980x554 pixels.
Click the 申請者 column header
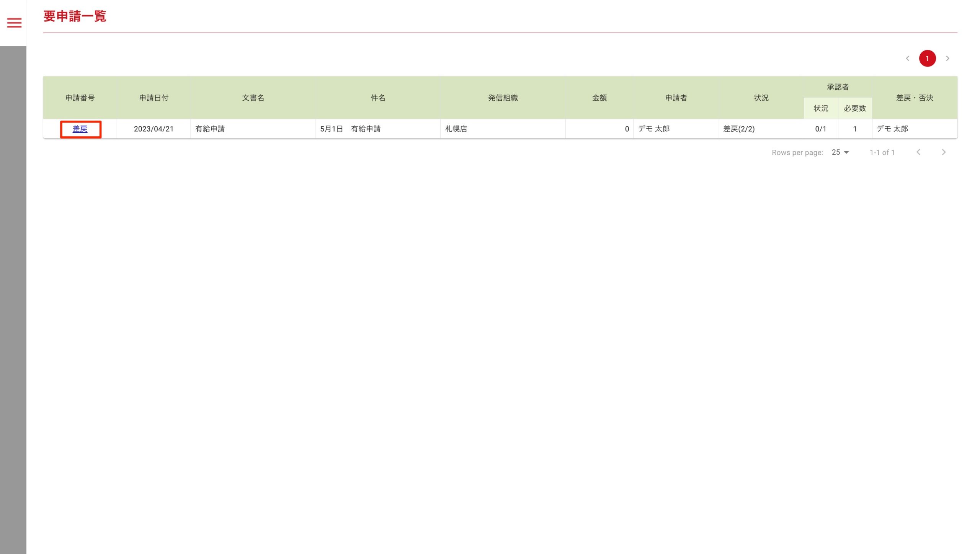[x=676, y=98]
